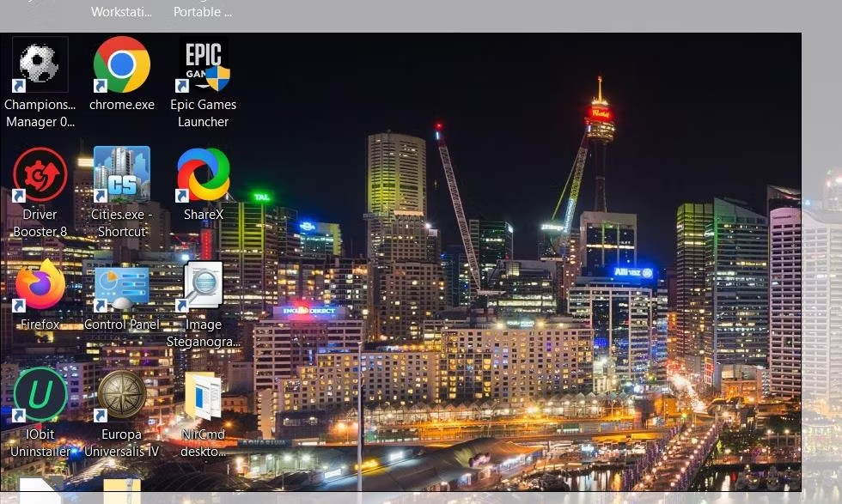Image resolution: width=842 pixels, height=504 pixels.
Task: Click the 'Image Steganogra...' label text
Action: point(204,333)
